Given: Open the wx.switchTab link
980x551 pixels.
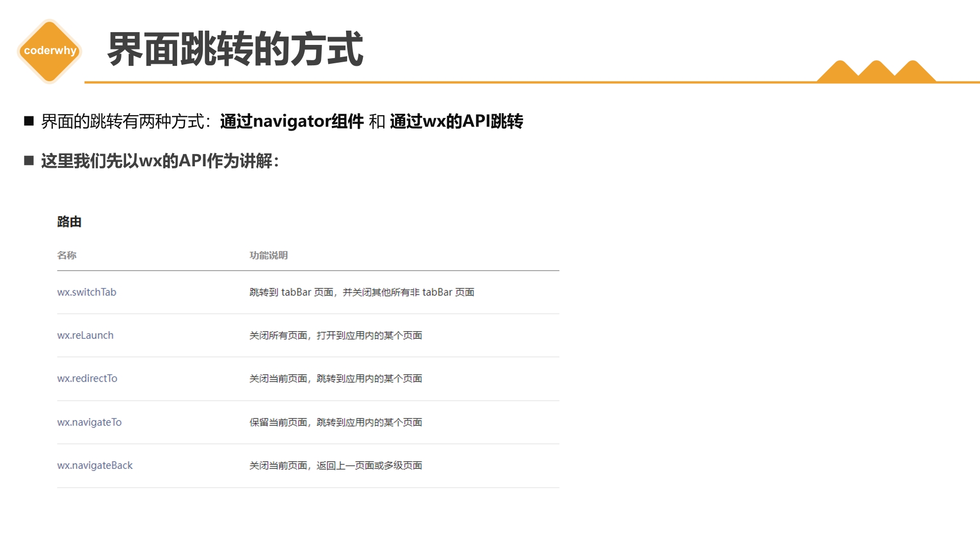Looking at the screenshot, I should [87, 292].
